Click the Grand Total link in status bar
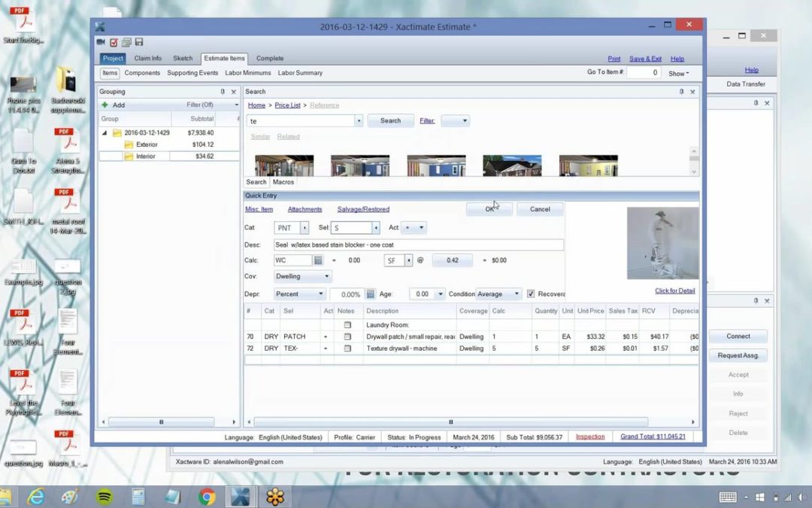Viewport: 812px width, 508px height. tap(653, 437)
